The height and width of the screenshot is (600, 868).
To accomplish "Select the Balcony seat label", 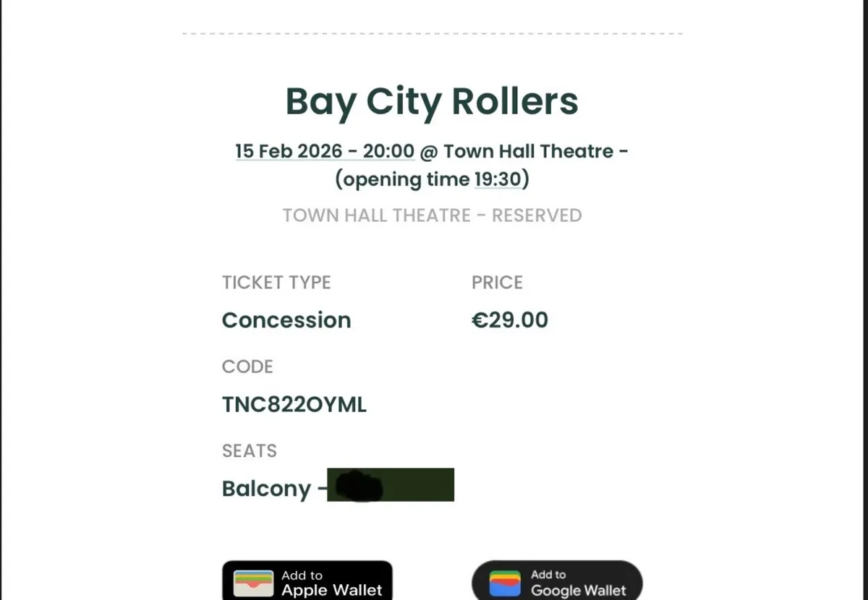I will [x=266, y=488].
